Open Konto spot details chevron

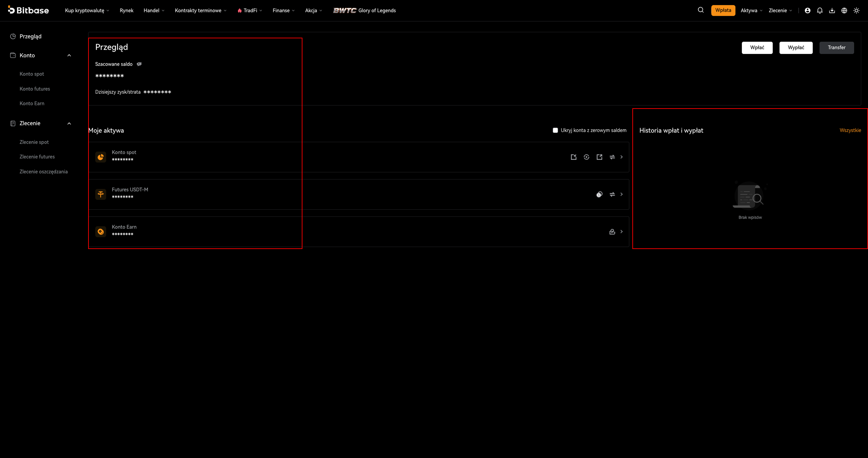click(x=622, y=157)
